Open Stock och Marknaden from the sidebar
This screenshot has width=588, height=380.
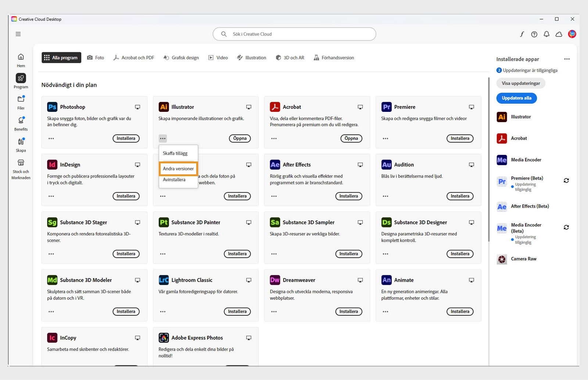[x=21, y=168]
